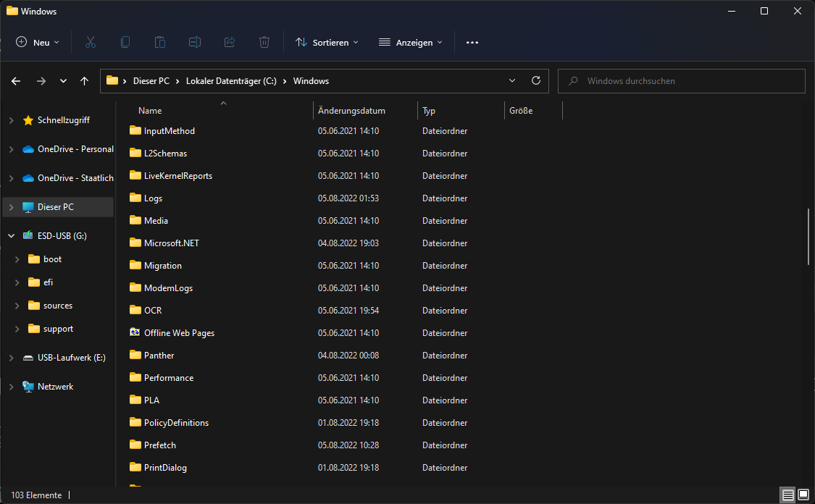Expand the USB-Laufwerk (E:) node
Viewport: 815px width, 504px height.
click(x=12, y=358)
